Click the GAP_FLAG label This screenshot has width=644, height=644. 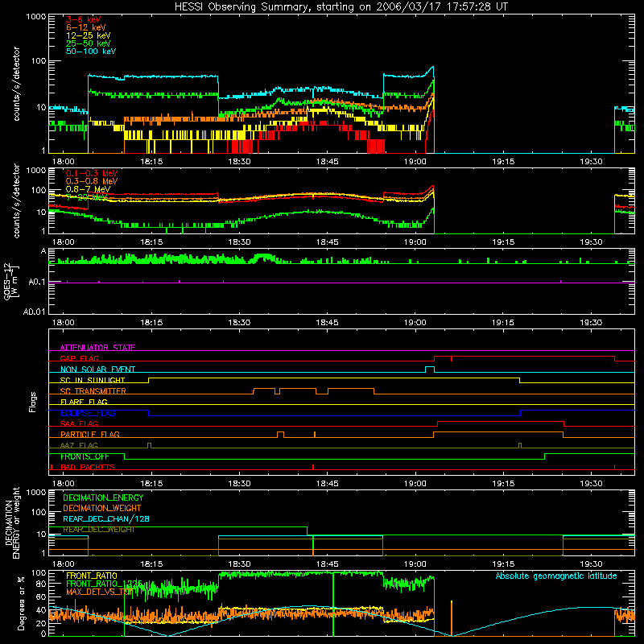[79, 358]
